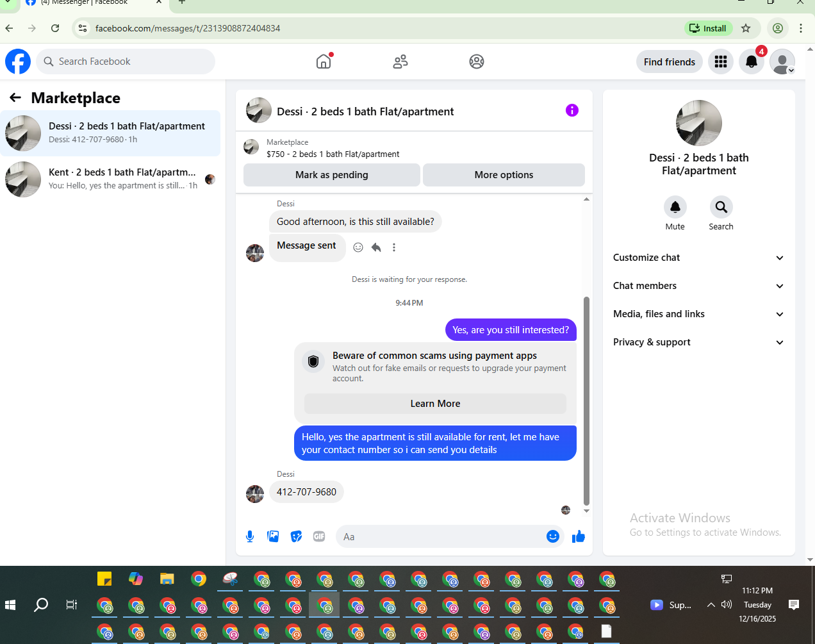Click the Aa message input box
Viewport: 815px width, 644px height.
pos(442,536)
